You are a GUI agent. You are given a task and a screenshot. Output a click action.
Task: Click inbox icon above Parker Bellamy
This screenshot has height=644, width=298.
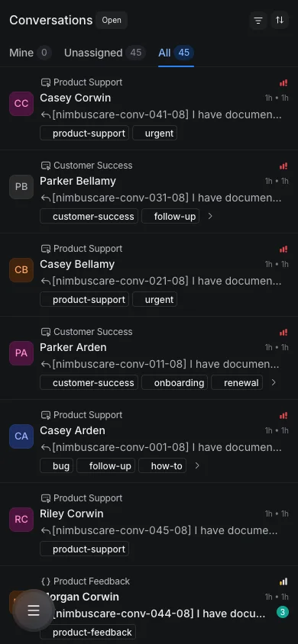click(x=46, y=166)
